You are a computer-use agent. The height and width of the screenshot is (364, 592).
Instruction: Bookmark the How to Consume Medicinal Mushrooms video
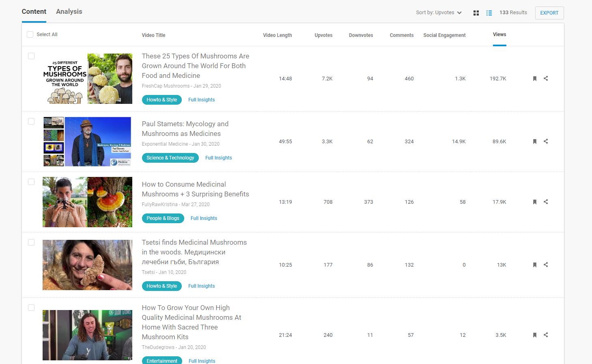point(534,202)
